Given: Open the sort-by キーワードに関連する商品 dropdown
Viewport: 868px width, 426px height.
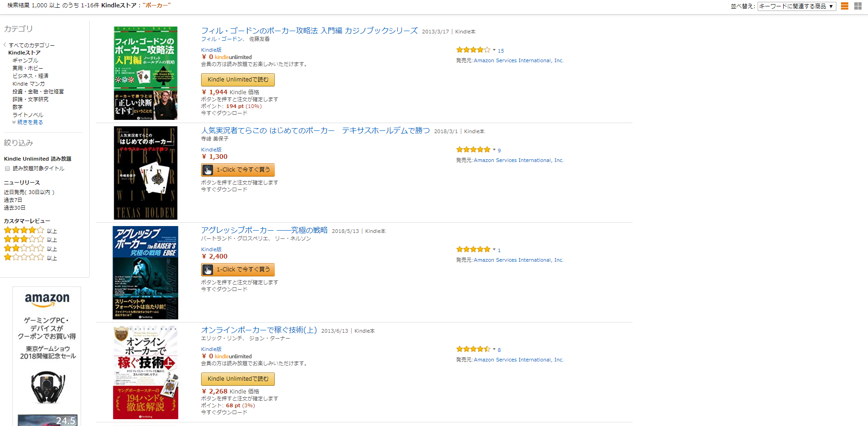Looking at the screenshot, I should coord(797,6).
